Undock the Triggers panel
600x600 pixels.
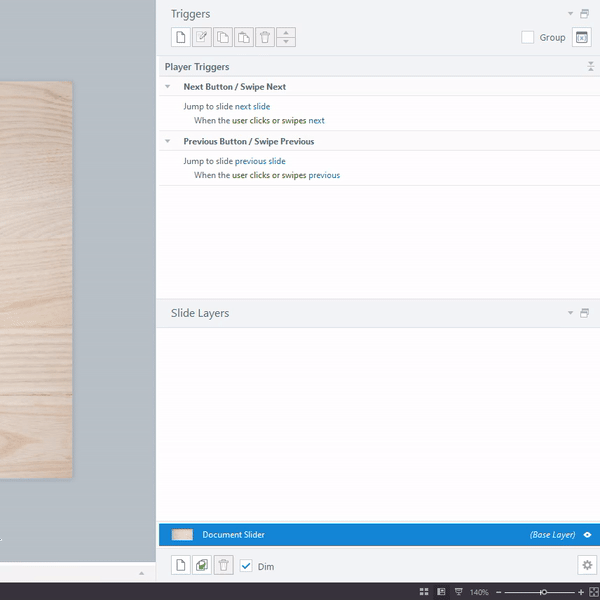click(584, 14)
